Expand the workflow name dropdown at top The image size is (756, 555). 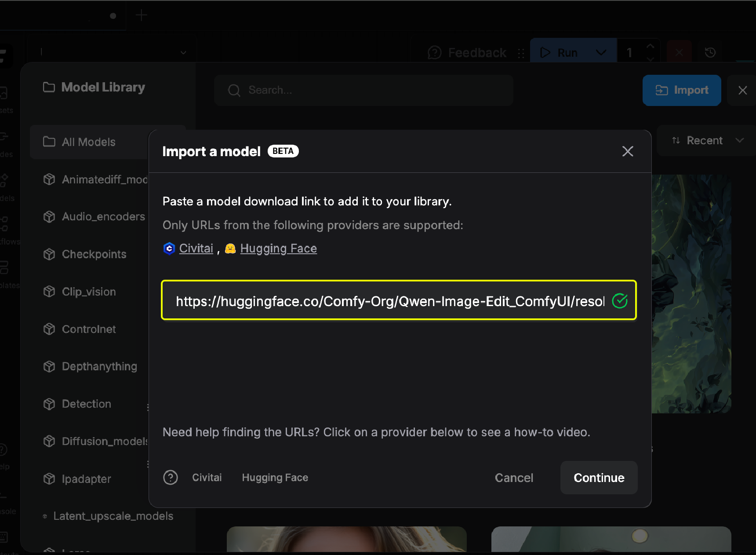click(x=183, y=52)
